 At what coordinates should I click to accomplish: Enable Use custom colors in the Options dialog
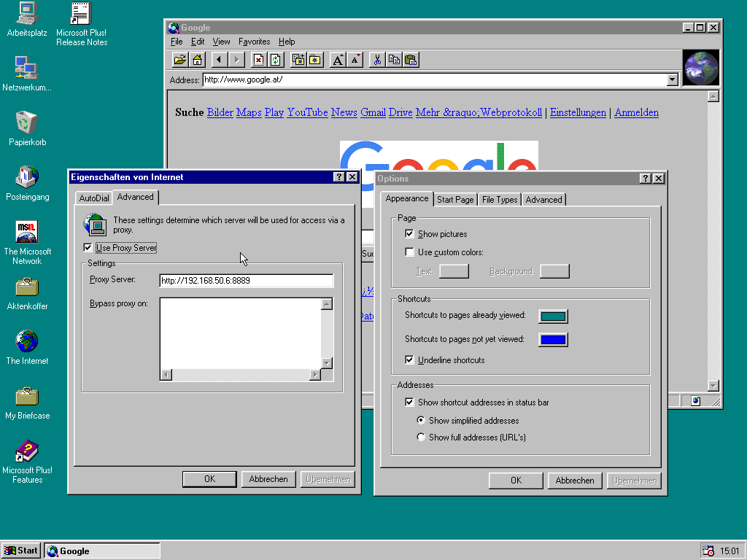[410, 252]
